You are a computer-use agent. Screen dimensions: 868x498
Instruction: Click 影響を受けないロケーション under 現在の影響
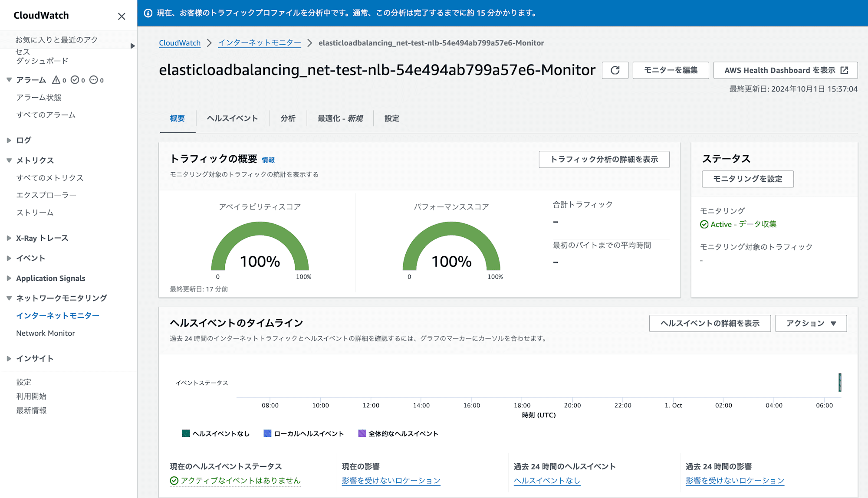[x=391, y=481]
